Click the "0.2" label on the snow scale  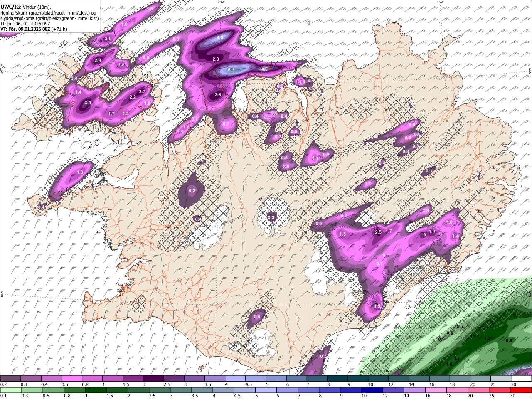point(3,384)
